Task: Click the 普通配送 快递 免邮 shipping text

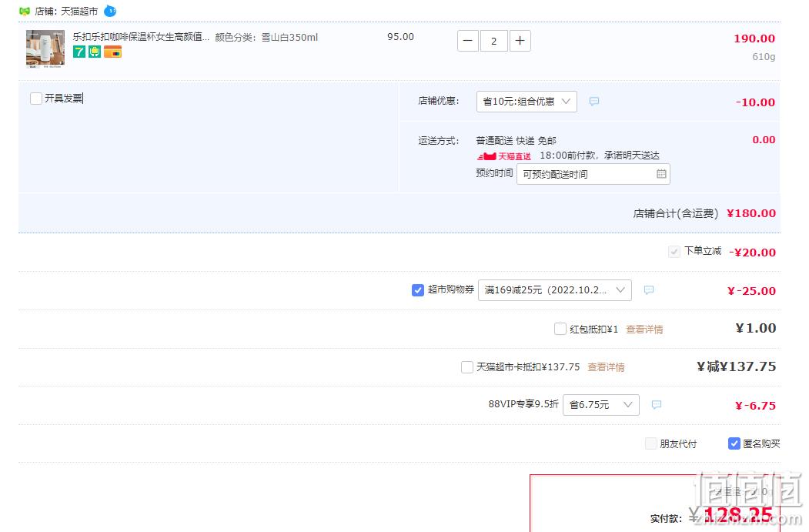Action: click(516, 140)
